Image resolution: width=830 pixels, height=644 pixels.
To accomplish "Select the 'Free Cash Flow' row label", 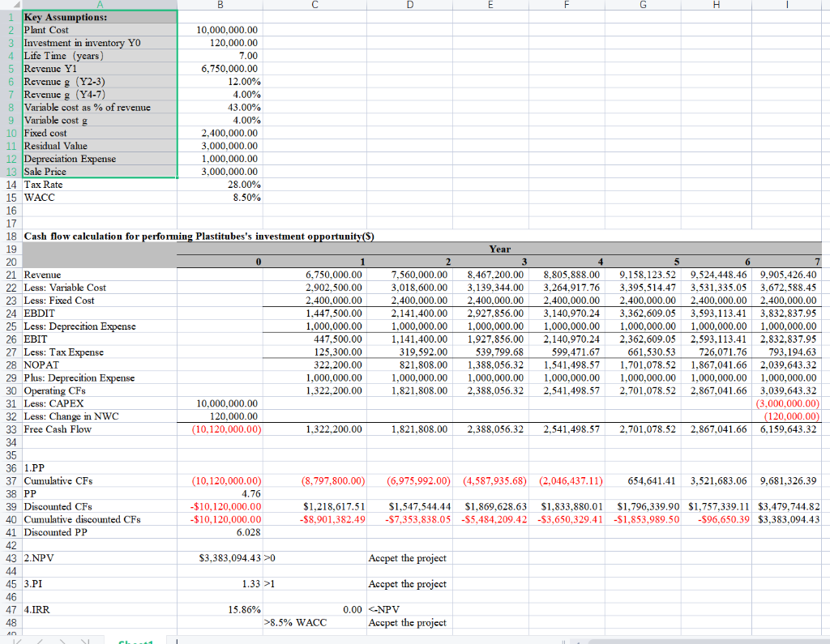I will (x=100, y=429).
